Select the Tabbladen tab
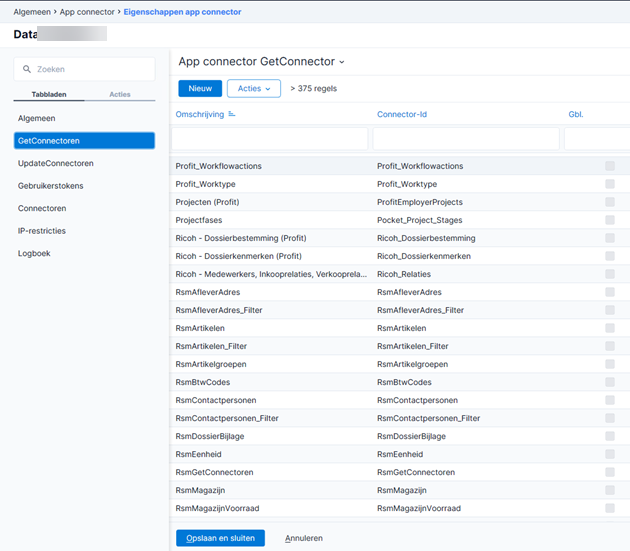 pos(48,95)
